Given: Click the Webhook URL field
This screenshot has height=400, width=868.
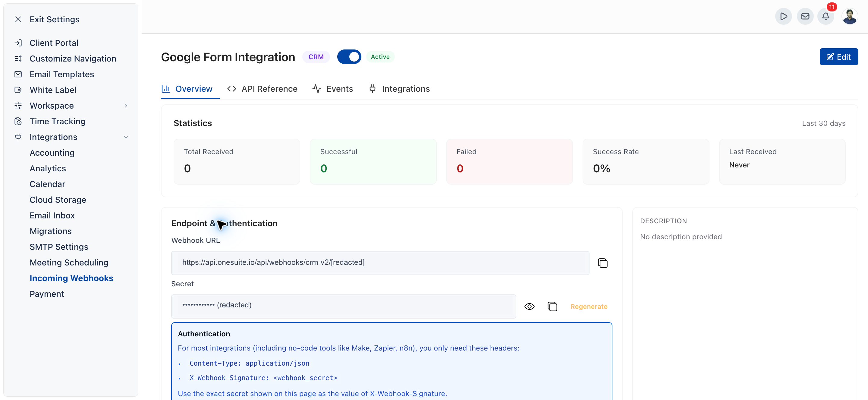Looking at the screenshot, I should pyautogui.click(x=380, y=263).
